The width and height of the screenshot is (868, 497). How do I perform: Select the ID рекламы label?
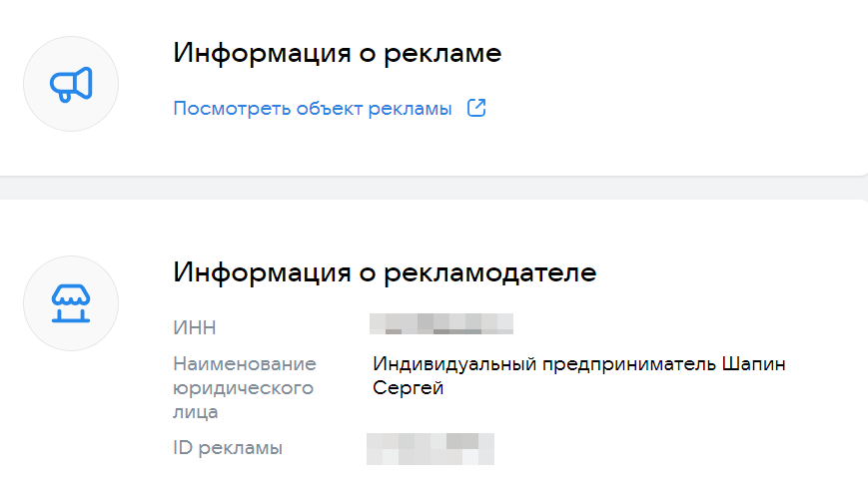tap(228, 448)
